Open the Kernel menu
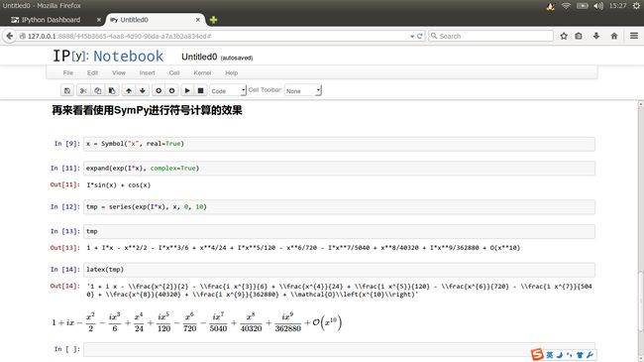Image resolution: width=644 pixels, height=362 pixels. pyautogui.click(x=202, y=72)
